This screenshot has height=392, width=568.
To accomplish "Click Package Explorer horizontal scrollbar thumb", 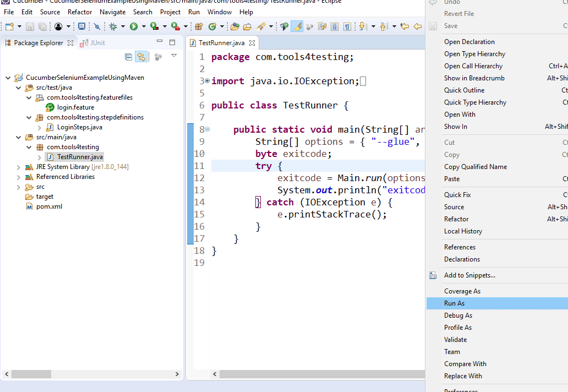I will (31, 374).
